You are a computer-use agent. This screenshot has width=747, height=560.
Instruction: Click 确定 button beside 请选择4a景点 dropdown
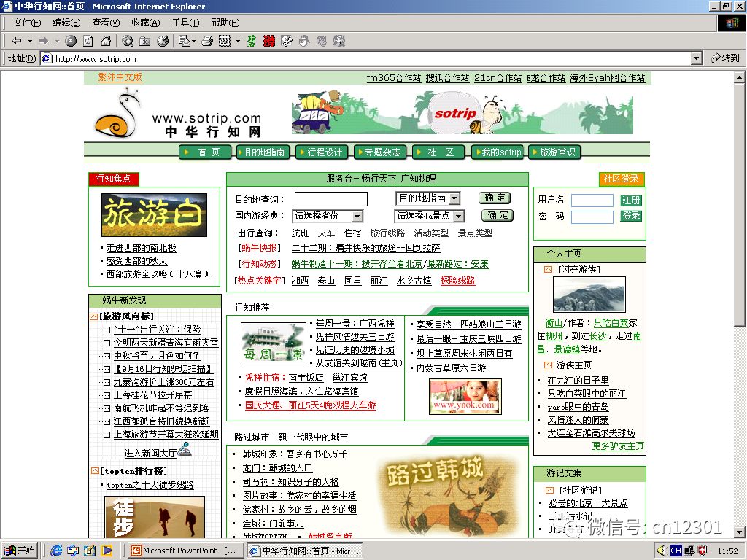[x=498, y=215]
